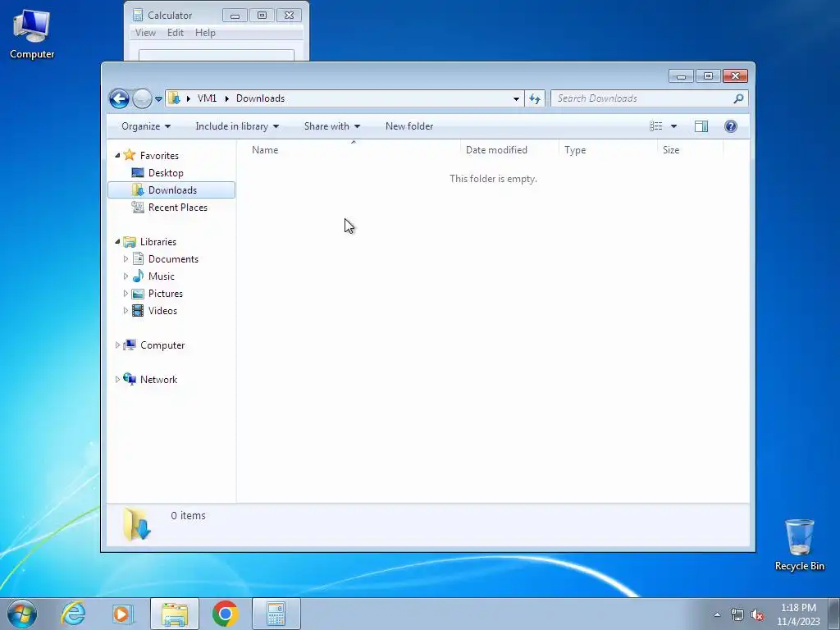Open the Videos library

coord(162,311)
